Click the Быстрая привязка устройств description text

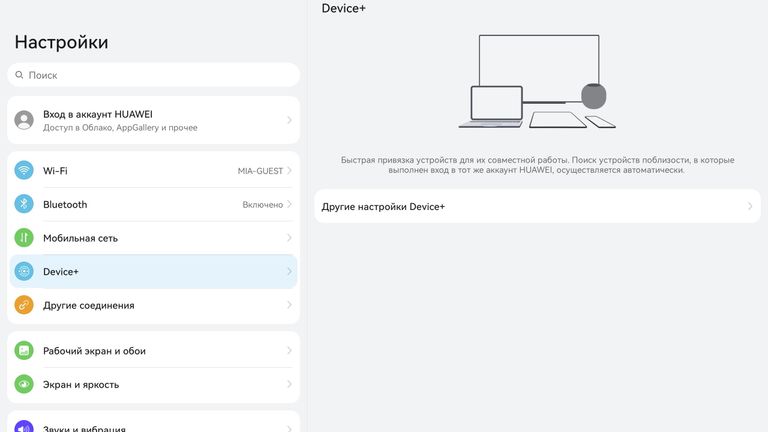[x=537, y=165]
